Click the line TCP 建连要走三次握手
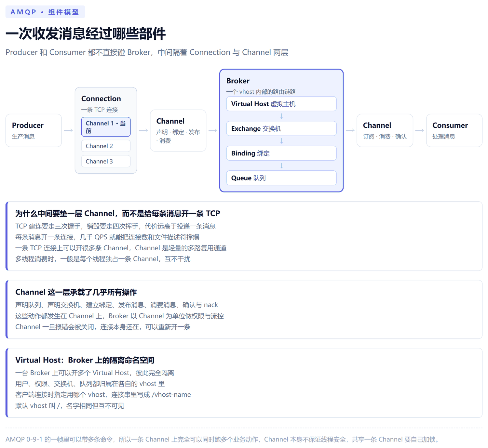 coord(115,226)
